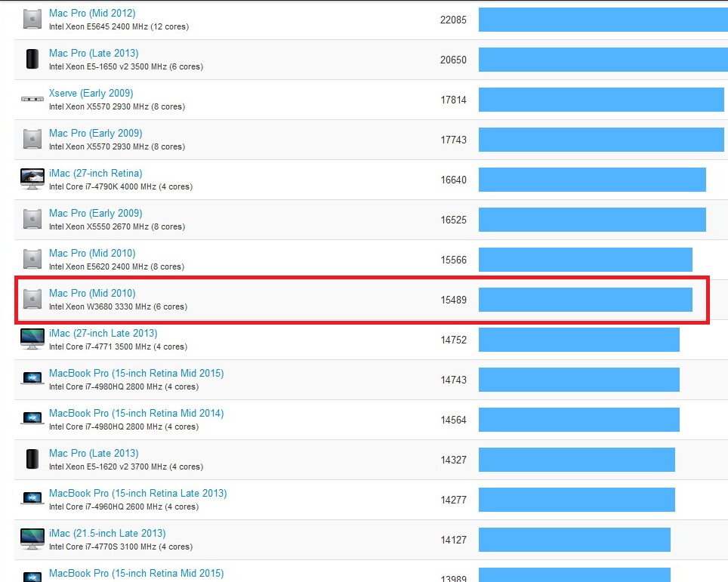Click the text Intel Core i7-4770S 3100 MHz
This screenshot has width=728, height=582.
click(103, 547)
